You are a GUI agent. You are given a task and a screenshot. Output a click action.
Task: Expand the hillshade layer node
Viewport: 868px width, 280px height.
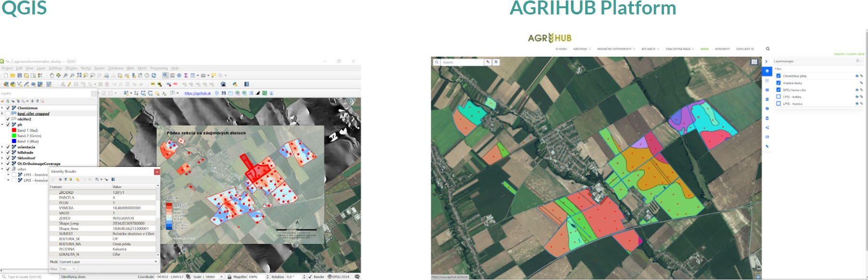pos(2,153)
